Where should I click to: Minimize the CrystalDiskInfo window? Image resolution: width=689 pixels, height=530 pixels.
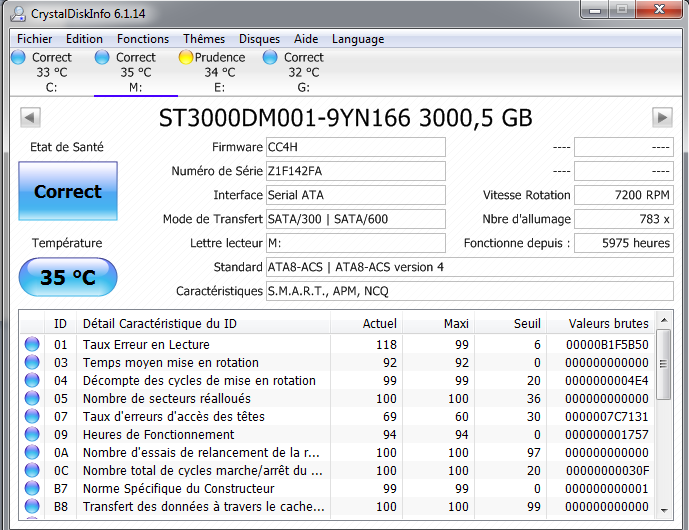coord(595,10)
